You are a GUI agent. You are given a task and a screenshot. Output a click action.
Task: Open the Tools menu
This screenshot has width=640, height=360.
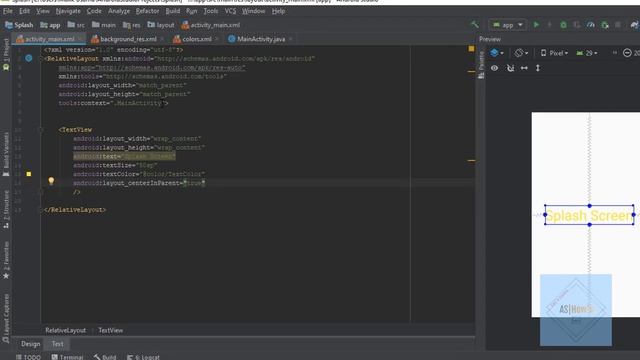pyautogui.click(x=211, y=11)
